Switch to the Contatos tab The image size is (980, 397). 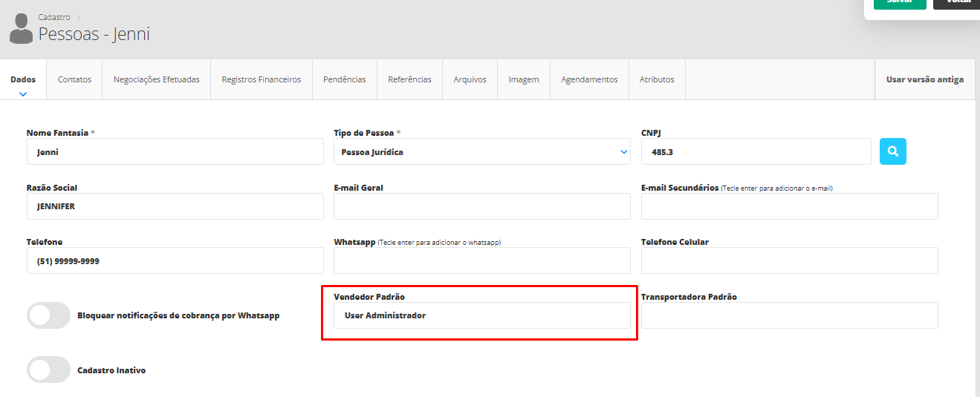pyautogui.click(x=74, y=79)
